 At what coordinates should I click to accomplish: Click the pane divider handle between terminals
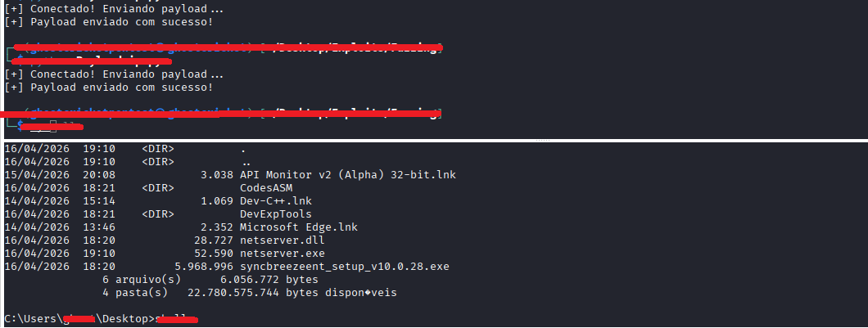tap(542, 141)
